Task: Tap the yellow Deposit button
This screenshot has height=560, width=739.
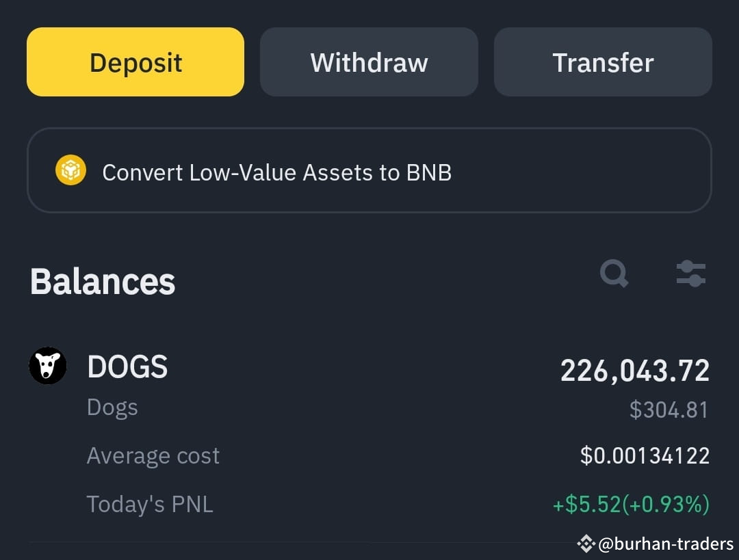Action: tap(135, 62)
